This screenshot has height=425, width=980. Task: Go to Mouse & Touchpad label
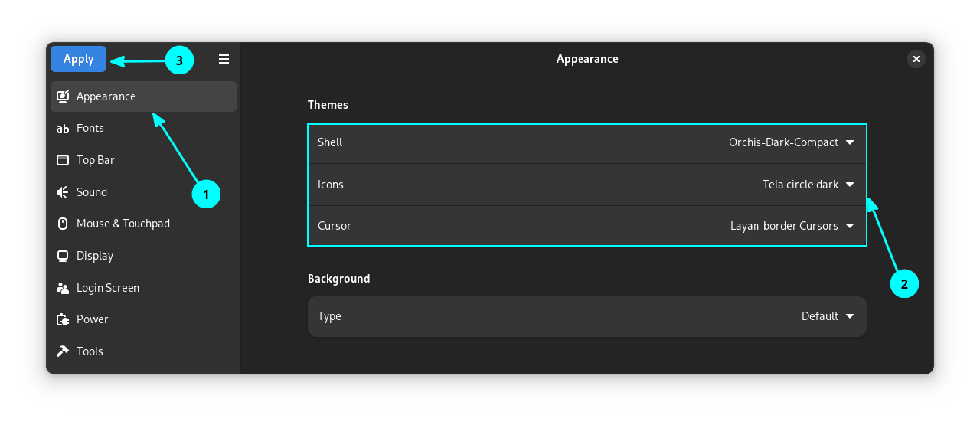[x=123, y=224]
